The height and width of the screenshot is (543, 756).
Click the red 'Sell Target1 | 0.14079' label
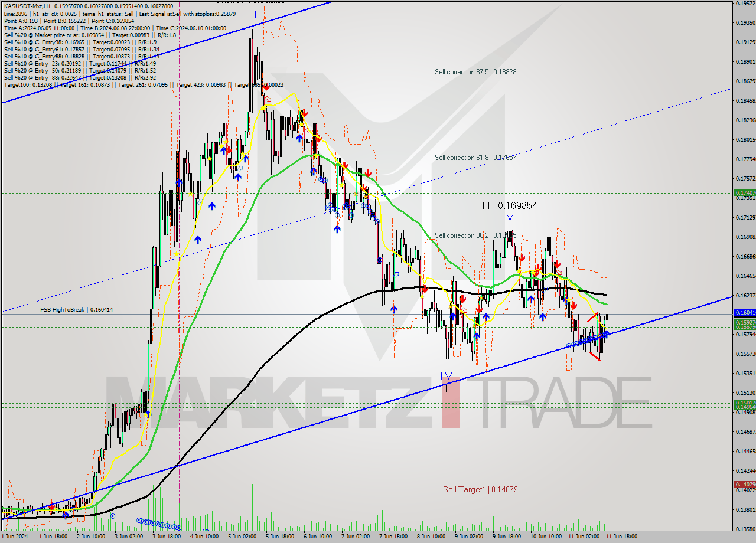[480, 489]
